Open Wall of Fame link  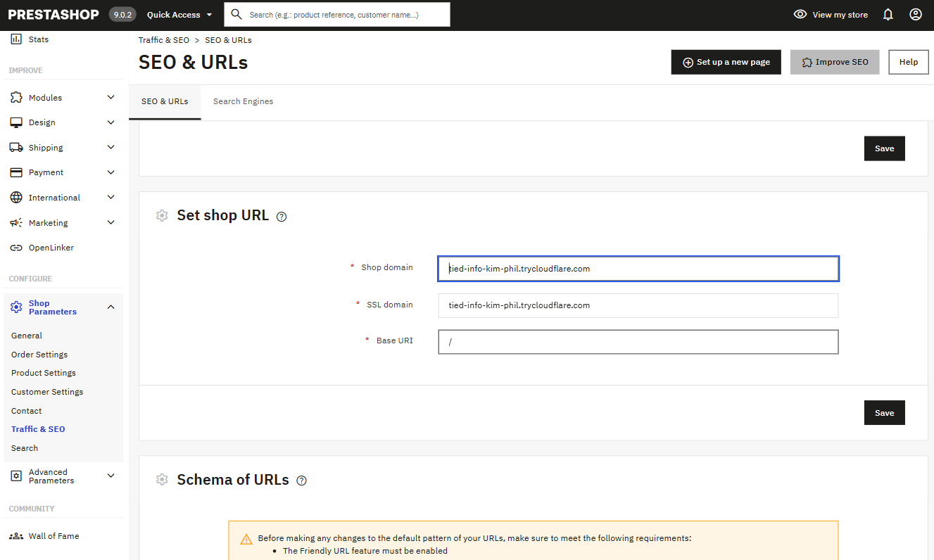click(x=53, y=536)
